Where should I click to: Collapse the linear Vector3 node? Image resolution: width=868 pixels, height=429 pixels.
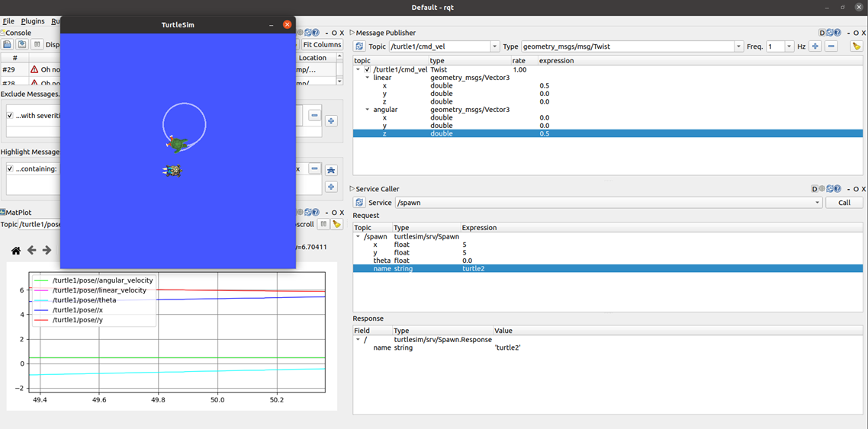[x=367, y=78]
